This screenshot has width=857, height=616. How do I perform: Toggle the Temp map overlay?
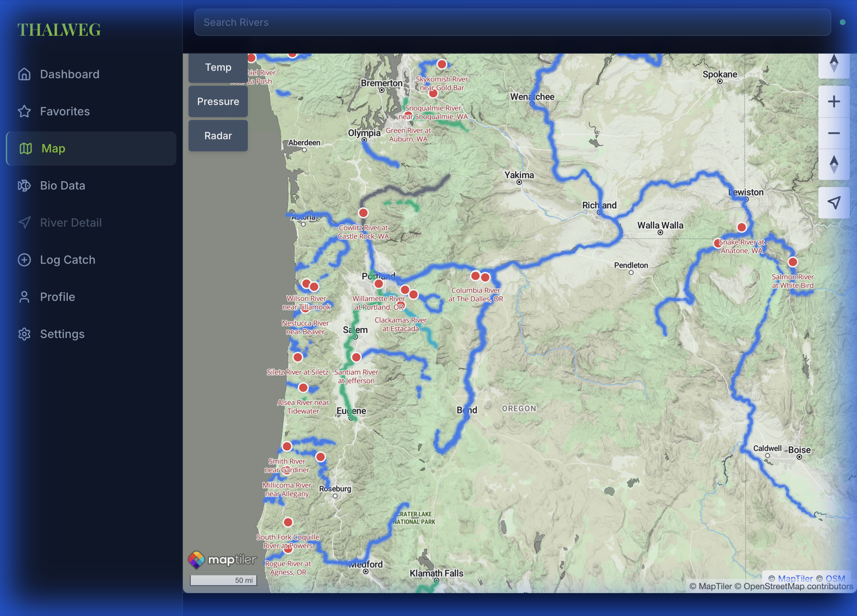pyautogui.click(x=218, y=67)
